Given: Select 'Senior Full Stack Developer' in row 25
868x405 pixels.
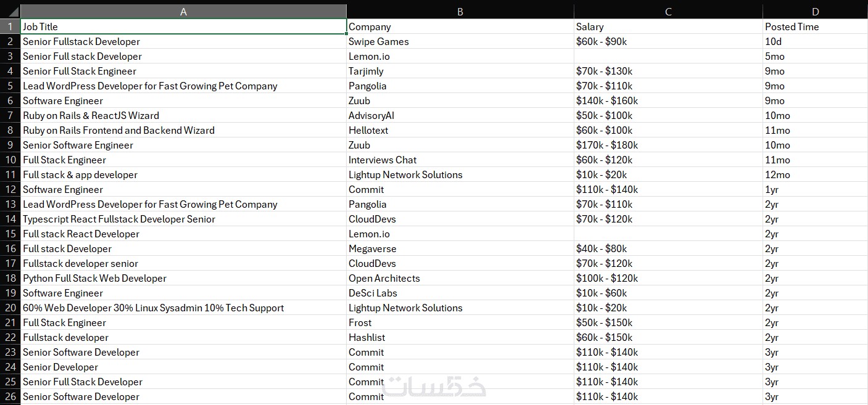Looking at the screenshot, I should point(183,382).
